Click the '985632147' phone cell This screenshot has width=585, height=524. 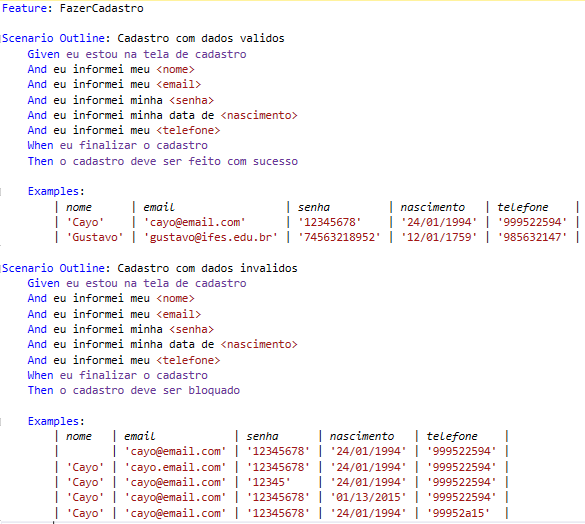coord(532,237)
